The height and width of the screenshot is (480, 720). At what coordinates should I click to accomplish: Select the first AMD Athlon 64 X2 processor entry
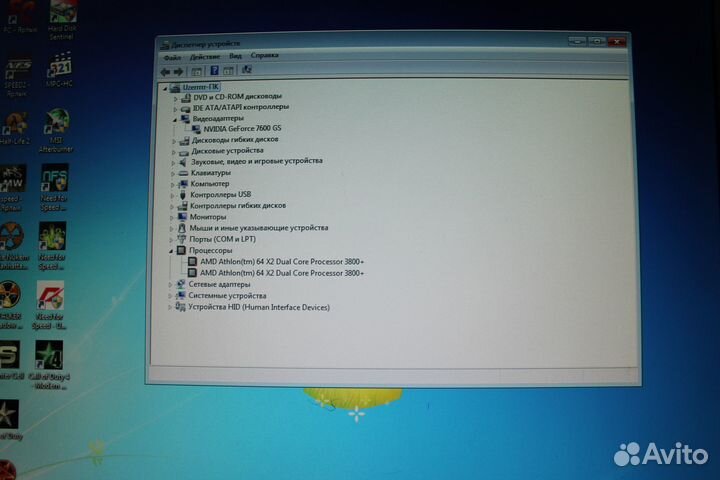pyautogui.click(x=281, y=262)
